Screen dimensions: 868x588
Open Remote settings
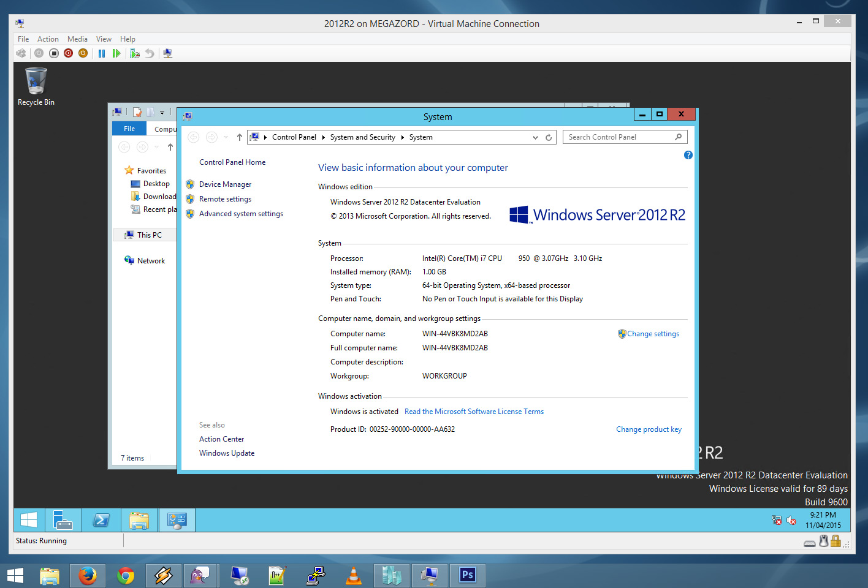[225, 199]
